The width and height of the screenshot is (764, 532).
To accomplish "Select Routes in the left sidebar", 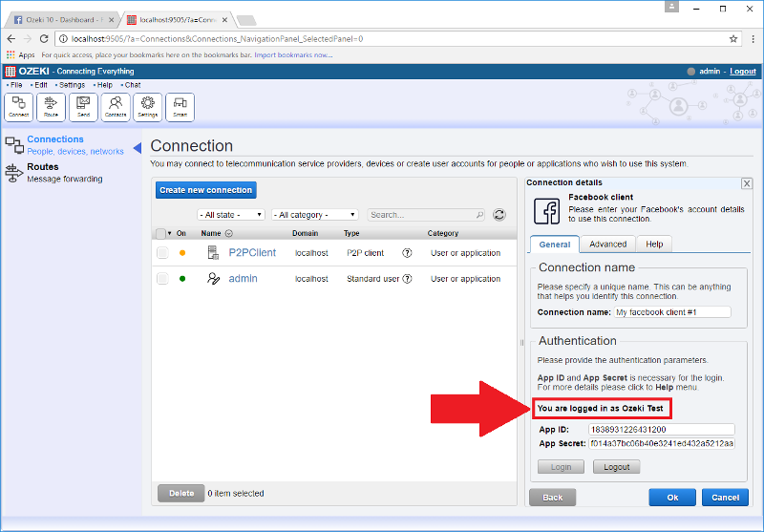I will point(42,167).
